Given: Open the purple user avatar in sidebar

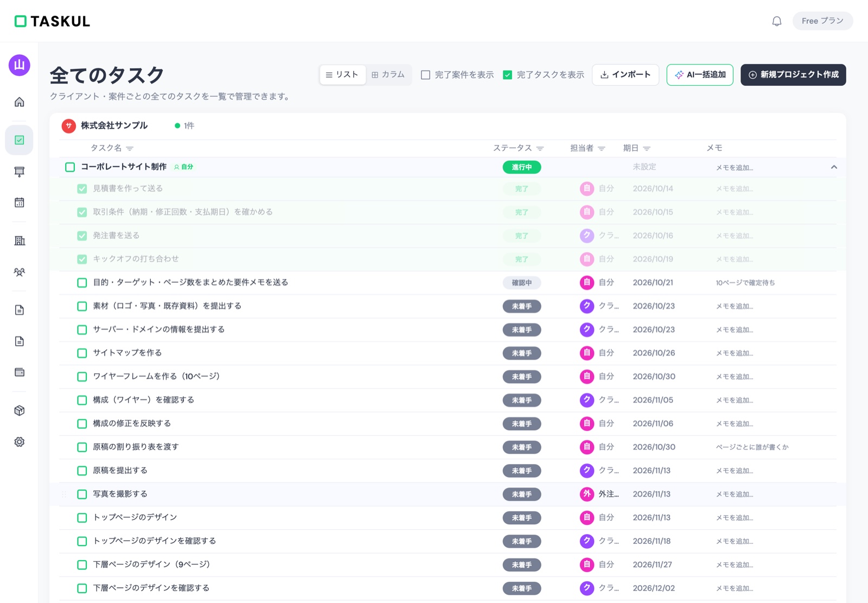Looking at the screenshot, I should pos(20,65).
